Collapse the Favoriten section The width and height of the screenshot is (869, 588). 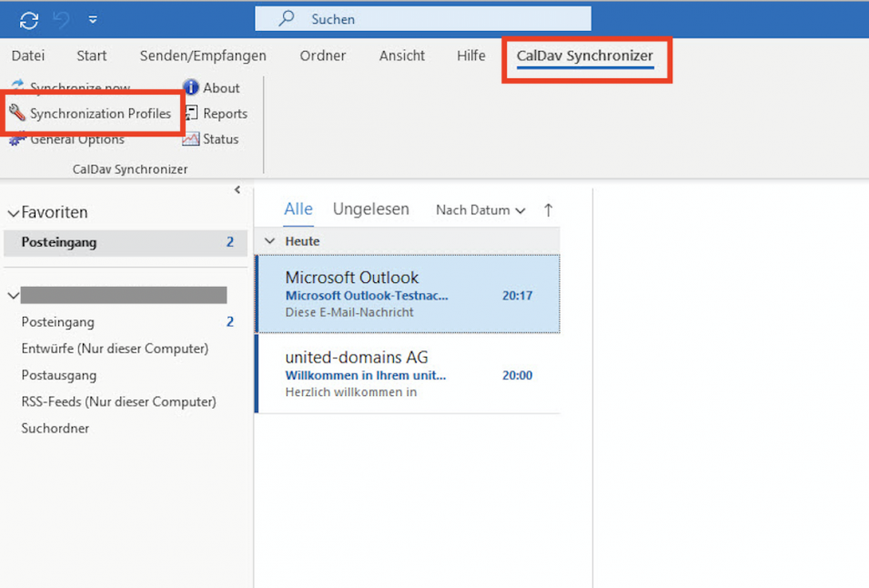[13, 213]
